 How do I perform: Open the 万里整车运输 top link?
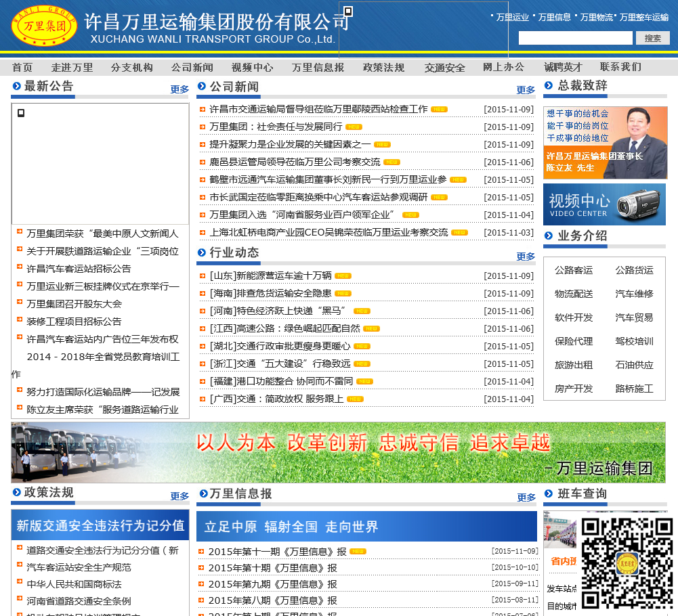point(644,18)
